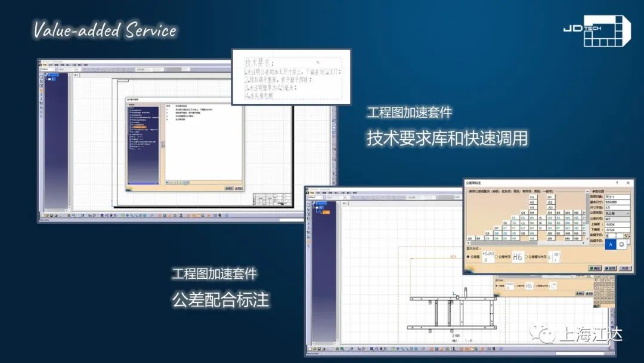This screenshot has width=644, height=363.
Task: Click Open file icon in the lower CATIA window toolbar
Action: (x=315, y=349)
